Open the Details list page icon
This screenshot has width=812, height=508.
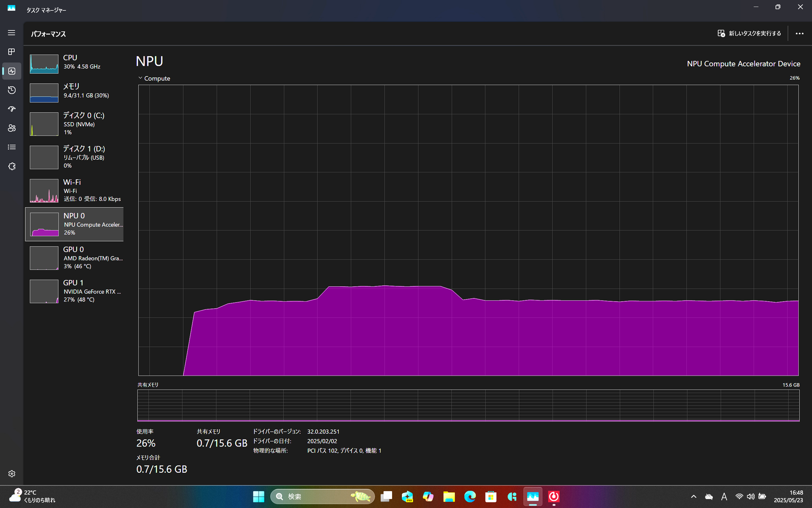coord(11,147)
